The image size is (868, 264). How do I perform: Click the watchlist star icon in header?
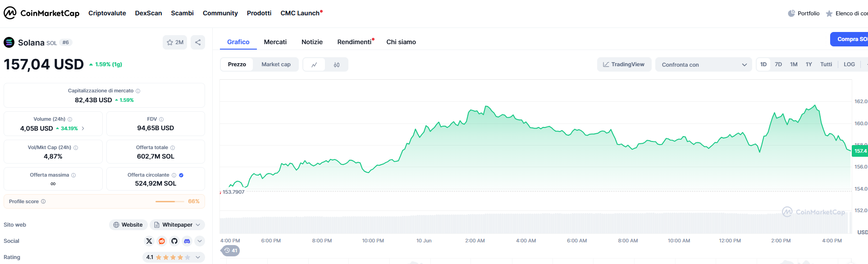(829, 14)
